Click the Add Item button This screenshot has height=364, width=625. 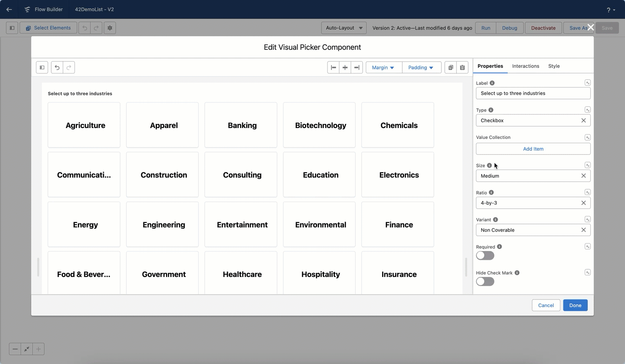pyautogui.click(x=533, y=149)
